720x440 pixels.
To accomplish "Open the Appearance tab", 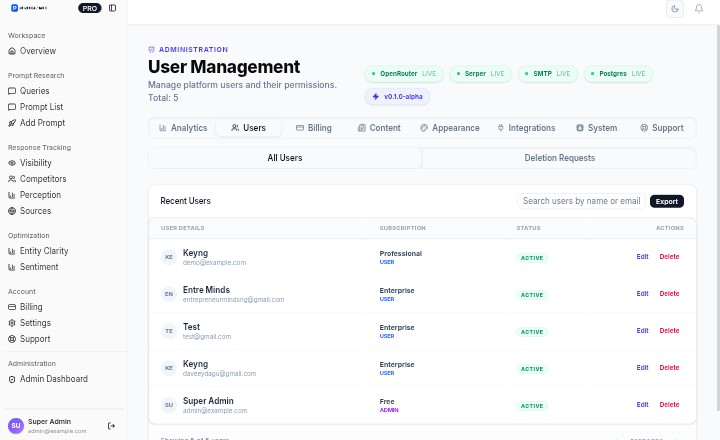I will coord(450,128).
